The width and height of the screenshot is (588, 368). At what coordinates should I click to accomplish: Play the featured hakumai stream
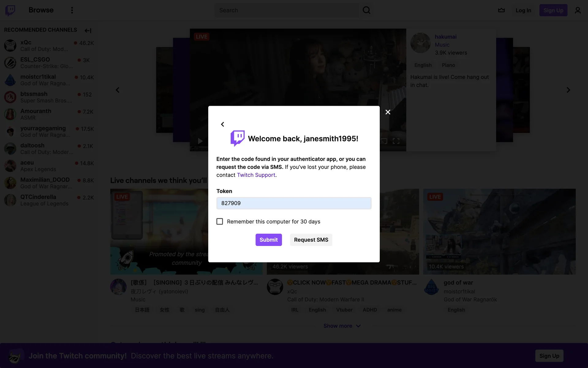coord(200,141)
